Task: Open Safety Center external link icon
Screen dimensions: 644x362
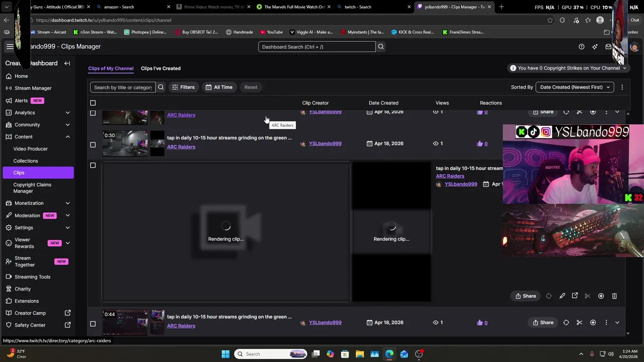Action: (x=68, y=325)
